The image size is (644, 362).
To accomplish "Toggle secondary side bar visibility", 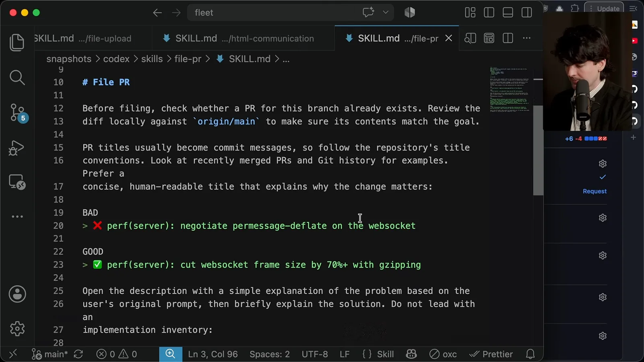I will pos(526,12).
